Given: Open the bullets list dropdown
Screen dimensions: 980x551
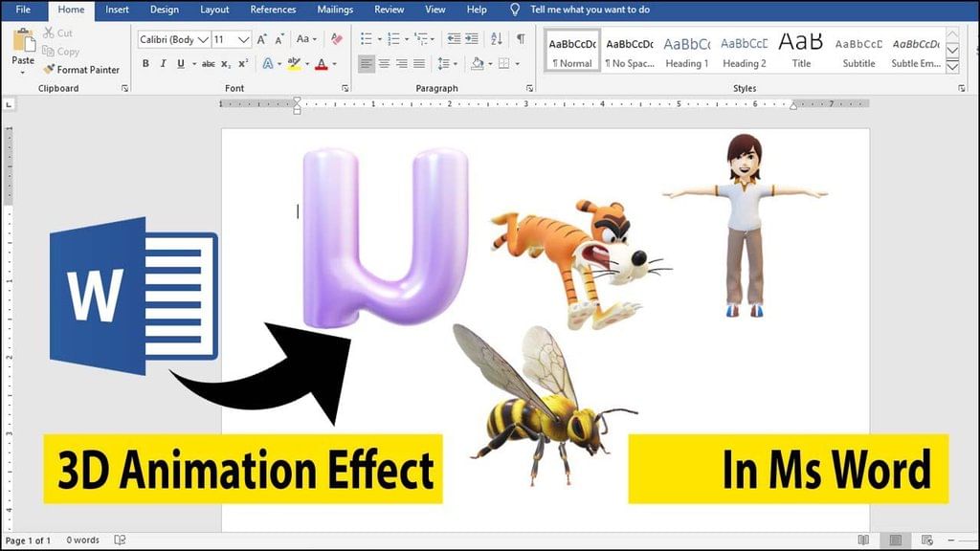Looking at the screenshot, I should [379, 39].
